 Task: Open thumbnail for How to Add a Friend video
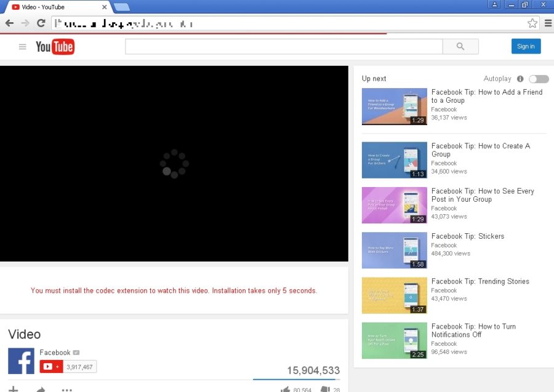click(395, 106)
